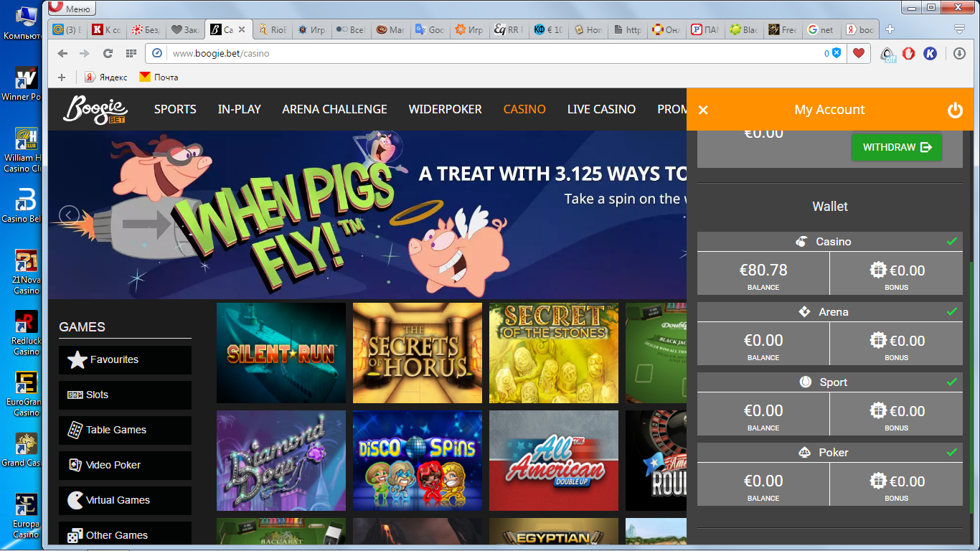Click the Arena bonus badge icon
This screenshot has height=551, width=980.
(877, 341)
